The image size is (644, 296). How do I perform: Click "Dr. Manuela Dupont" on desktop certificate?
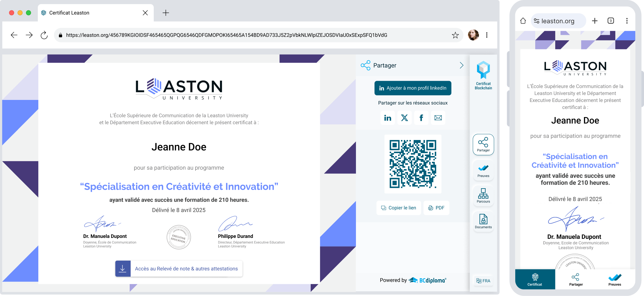[x=105, y=236]
